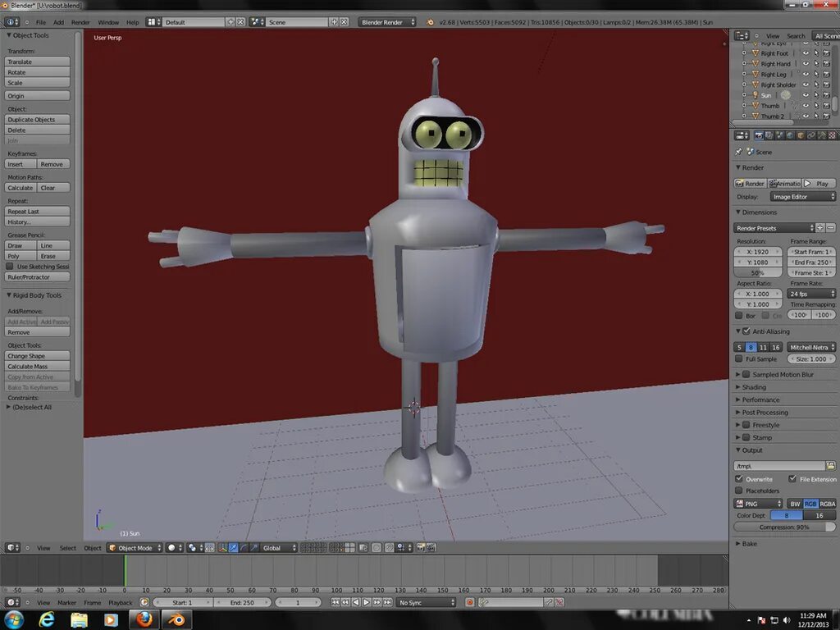The width and height of the screenshot is (840, 630).
Task: Toggle the proportional editing icon
Action: [377, 547]
